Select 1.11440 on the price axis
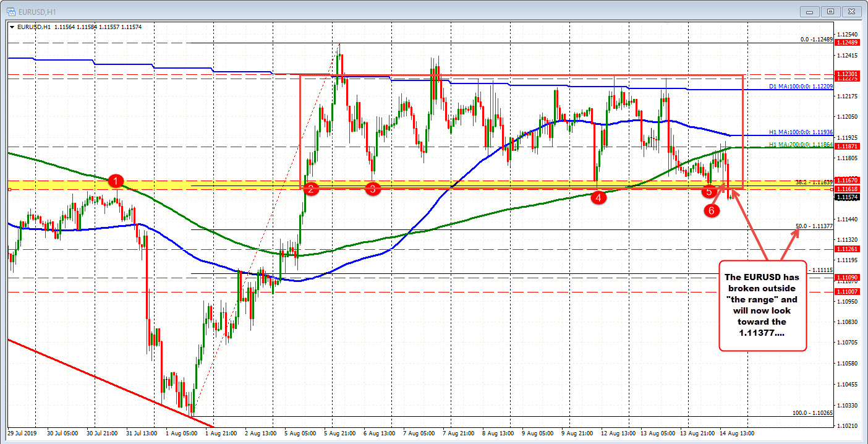Screen dimensions: 868x444 848,219
